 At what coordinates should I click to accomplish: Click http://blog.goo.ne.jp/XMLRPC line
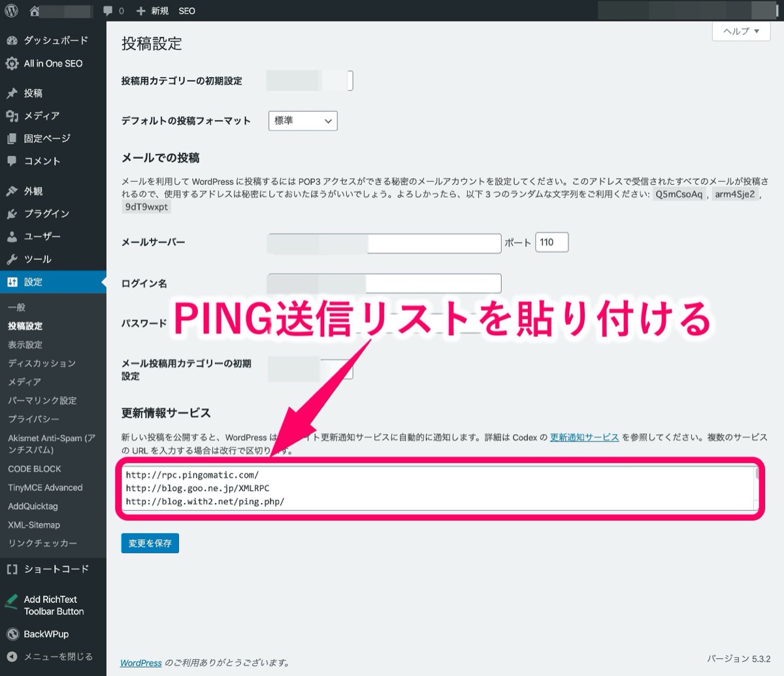(197, 488)
